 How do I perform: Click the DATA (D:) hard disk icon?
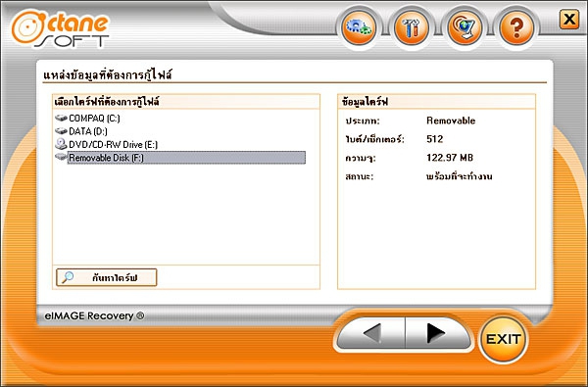point(61,131)
